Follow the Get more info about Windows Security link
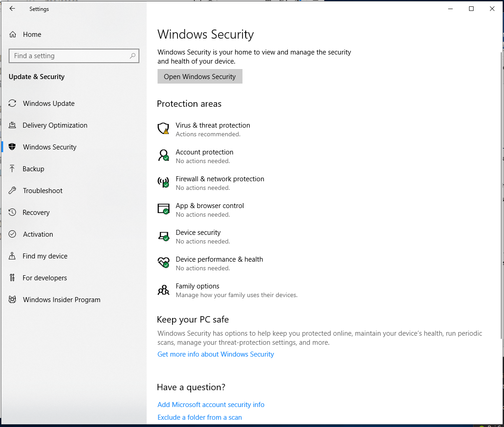This screenshot has width=504, height=427. [x=216, y=354]
